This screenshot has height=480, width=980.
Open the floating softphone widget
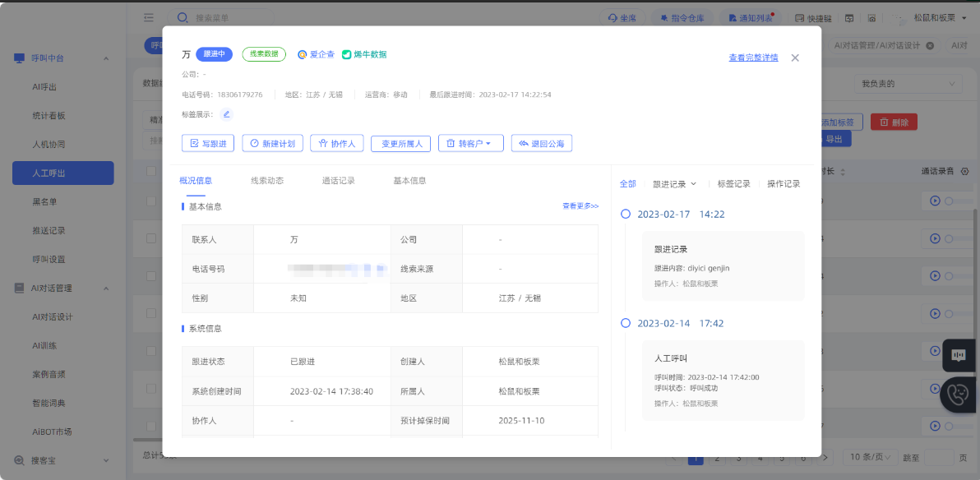[x=959, y=395]
